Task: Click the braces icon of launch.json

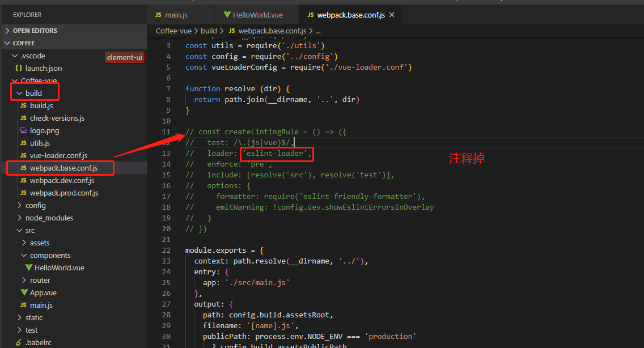Action: (x=19, y=68)
